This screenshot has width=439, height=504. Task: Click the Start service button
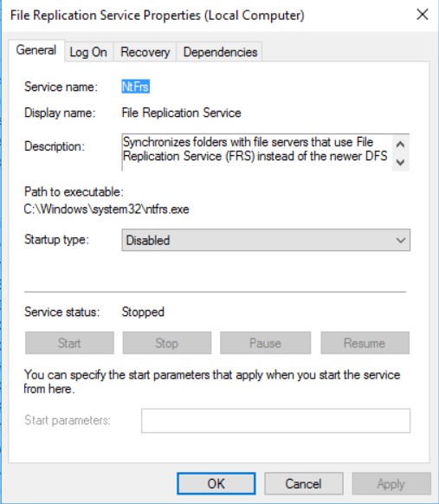pyautogui.click(x=69, y=343)
